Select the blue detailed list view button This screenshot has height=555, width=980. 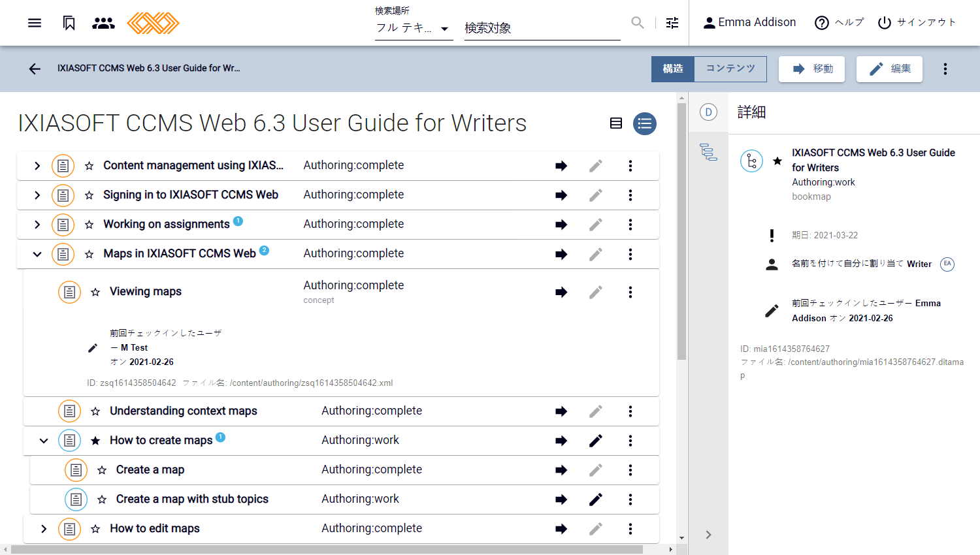(x=645, y=123)
